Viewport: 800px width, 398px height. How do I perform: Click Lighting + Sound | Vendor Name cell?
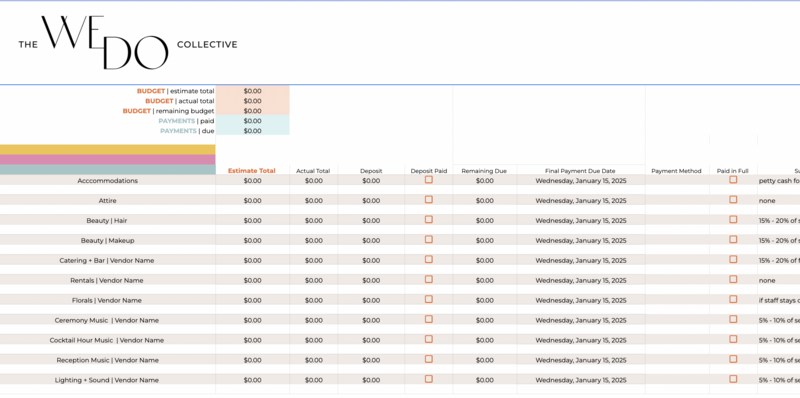coord(108,380)
